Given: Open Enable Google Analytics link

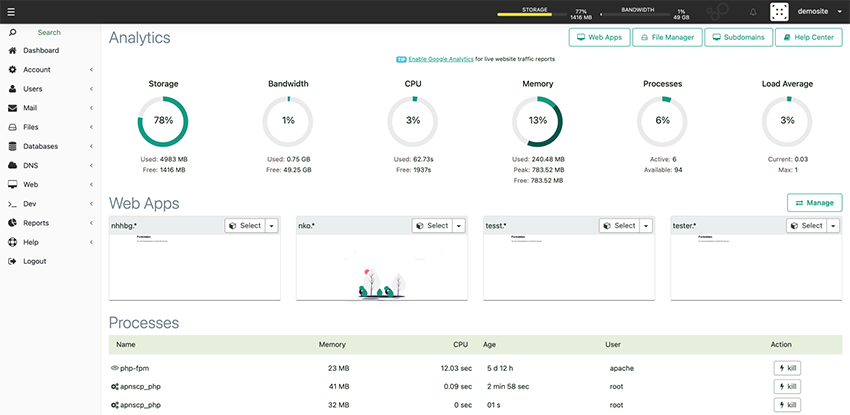Looking at the screenshot, I should [441, 59].
